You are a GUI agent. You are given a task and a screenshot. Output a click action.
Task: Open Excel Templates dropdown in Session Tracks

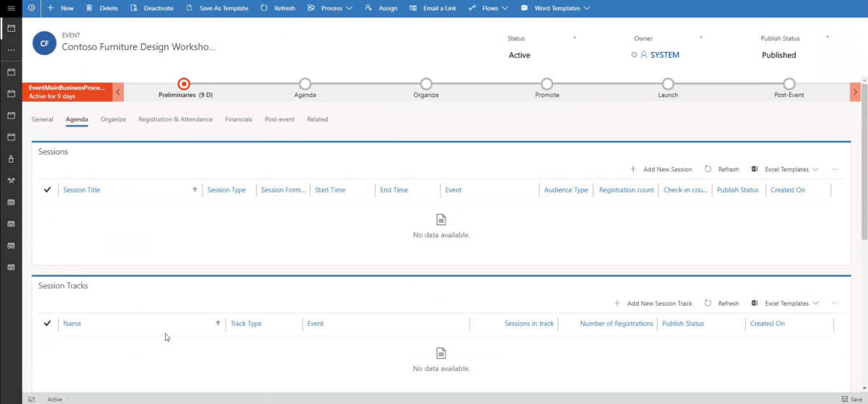785,304
